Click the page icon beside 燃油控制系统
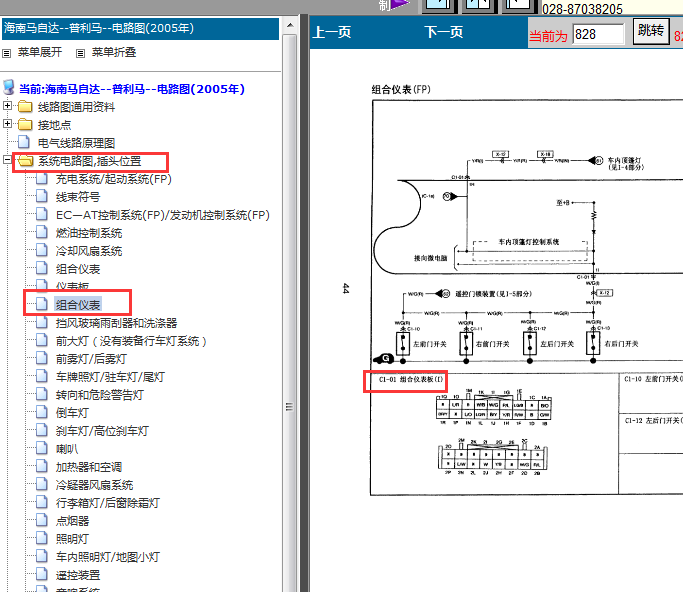 coord(42,232)
